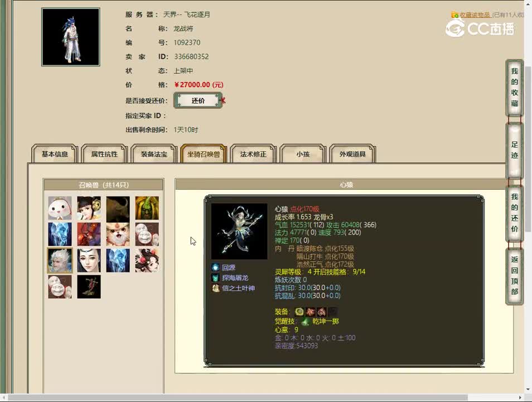Click the dark fourth equipment slot icon
This screenshot has width=532, height=402.
pyautogui.click(x=333, y=312)
